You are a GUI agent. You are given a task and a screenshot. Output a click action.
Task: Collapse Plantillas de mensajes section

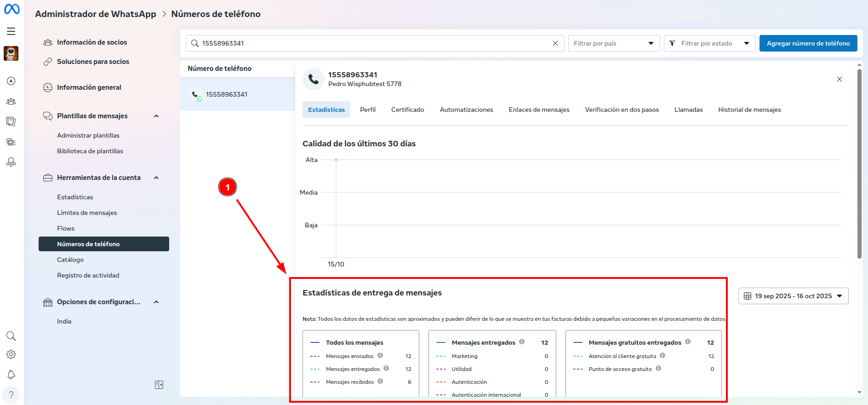[156, 116]
